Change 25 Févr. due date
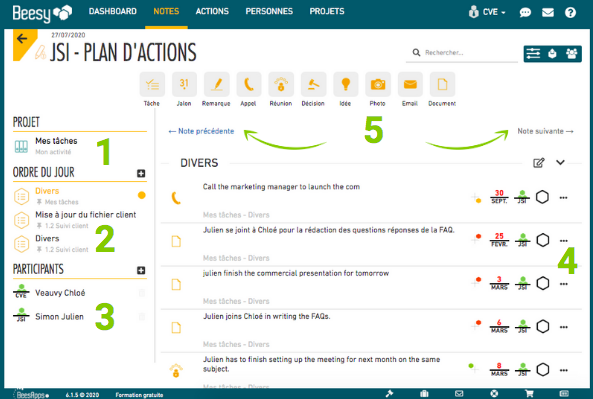Image resolution: width=593 pixels, height=399 pixels. [499, 240]
